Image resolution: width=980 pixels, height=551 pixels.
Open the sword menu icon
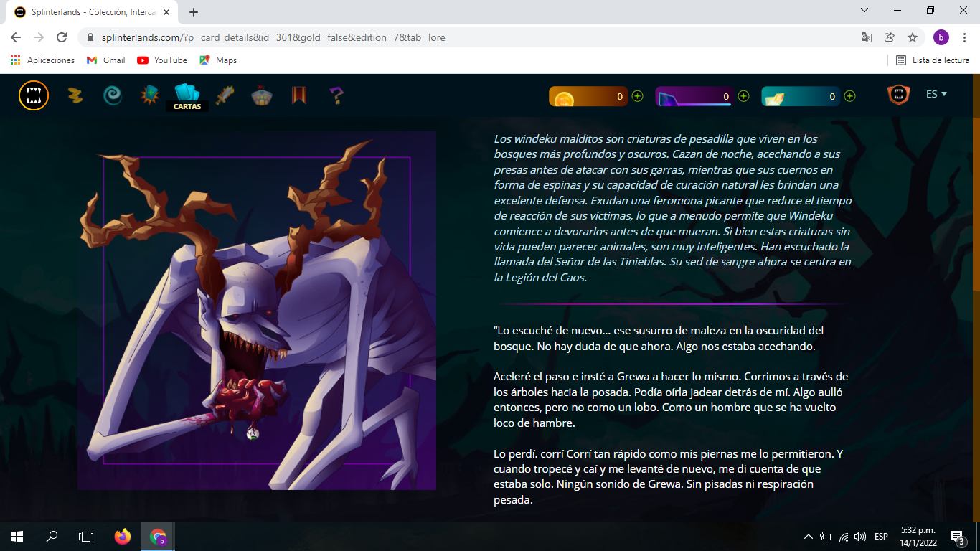(x=225, y=95)
